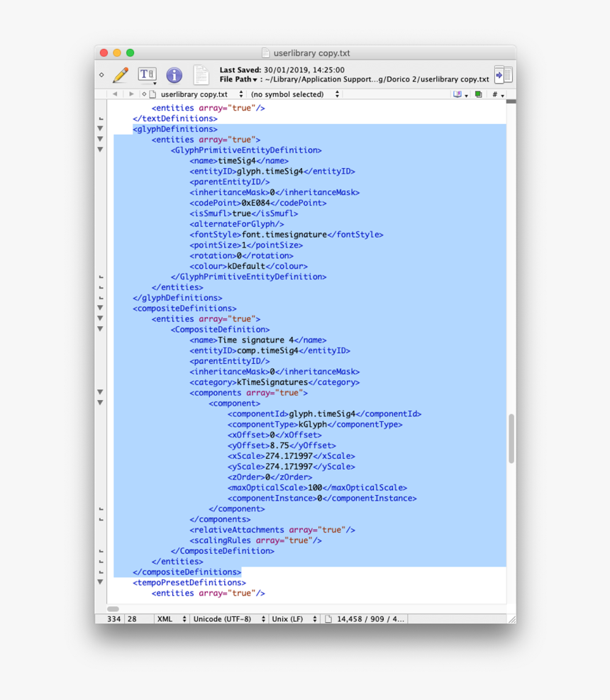This screenshot has width=610, height=700.
Task: Click the forward navigation arrow button
Action: [131, 94]
